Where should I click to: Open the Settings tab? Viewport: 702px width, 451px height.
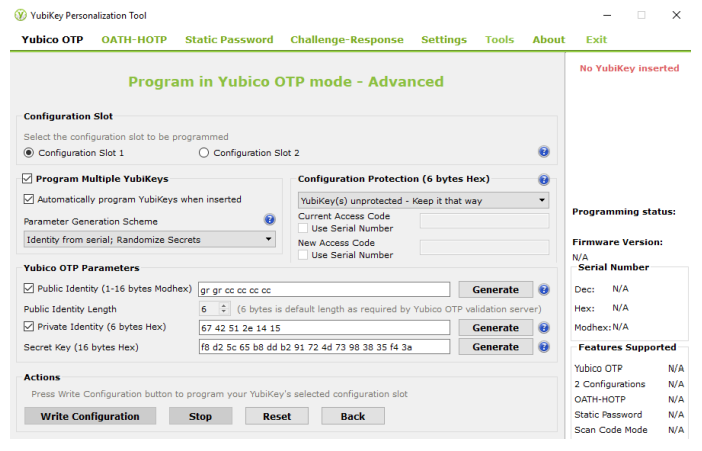point(444,39)
